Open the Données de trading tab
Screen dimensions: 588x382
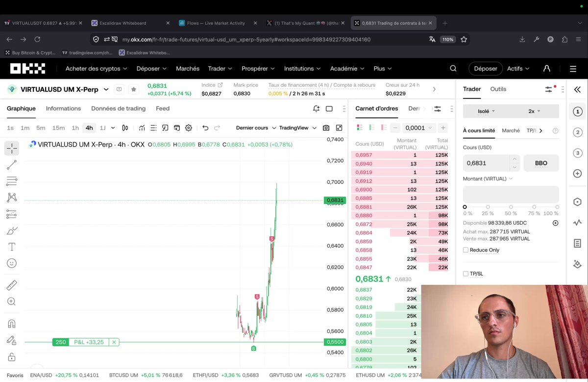118,108
